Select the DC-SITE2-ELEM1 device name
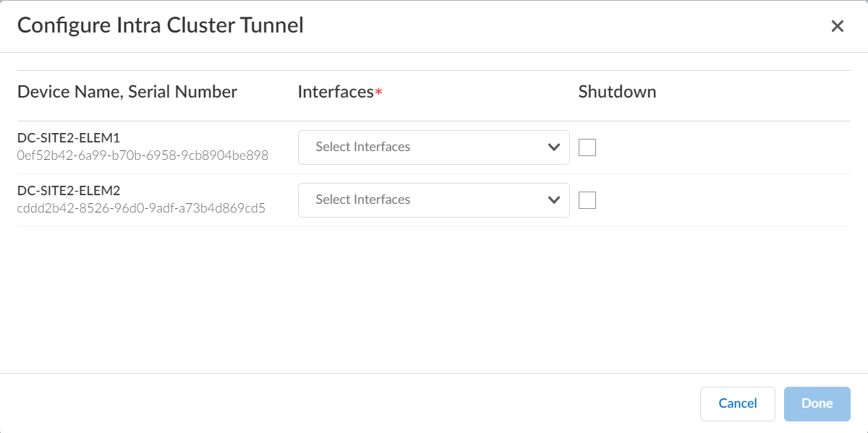Image resolution: width=868 pixels, height=433 pixels. coord(69,138)
